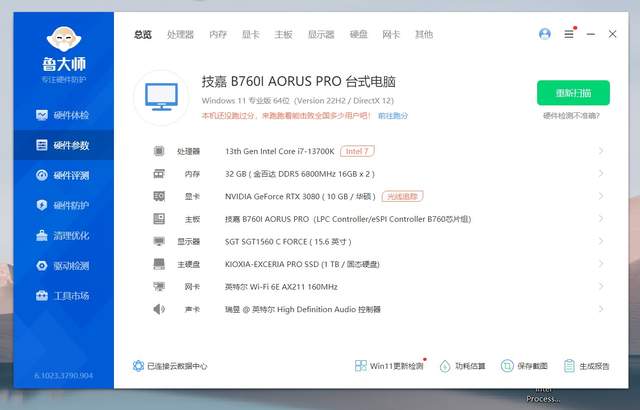Click the 内存 memory icon

point(159,174)
